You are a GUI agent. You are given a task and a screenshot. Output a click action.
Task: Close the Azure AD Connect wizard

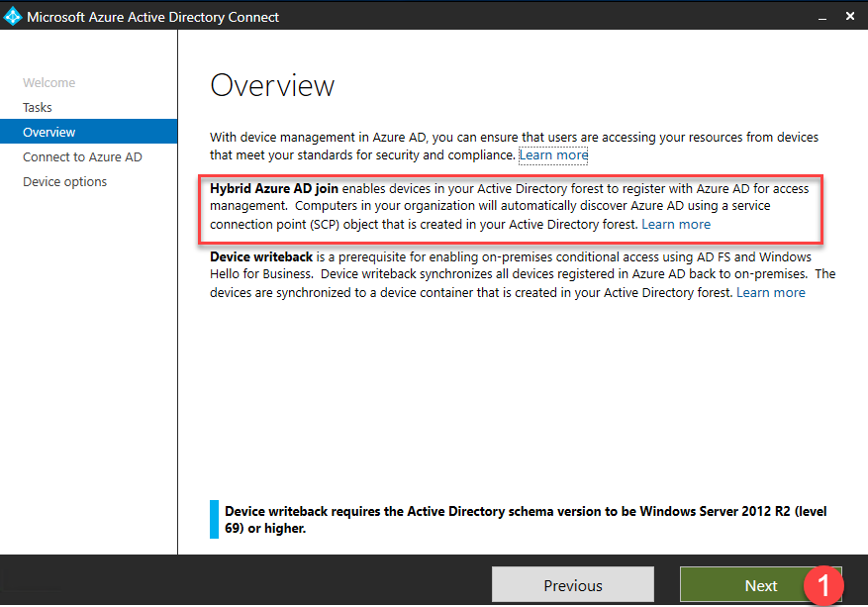click(850, 17)
